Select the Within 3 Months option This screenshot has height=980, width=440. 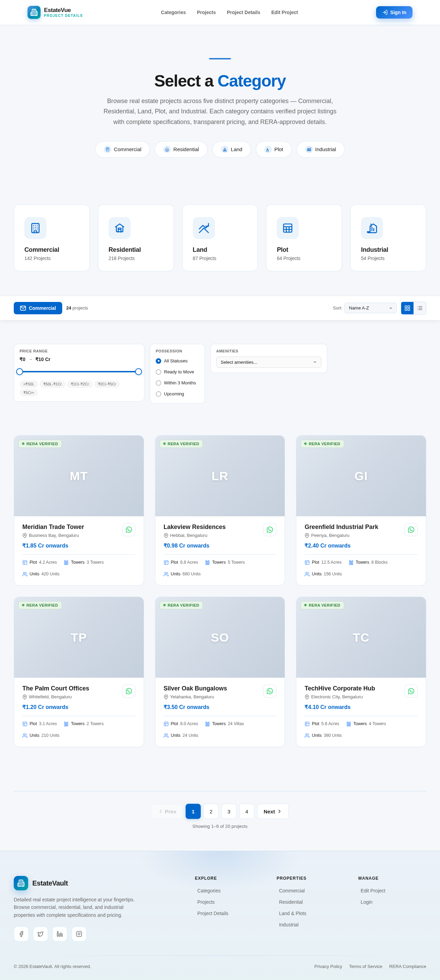pos(176,383)
